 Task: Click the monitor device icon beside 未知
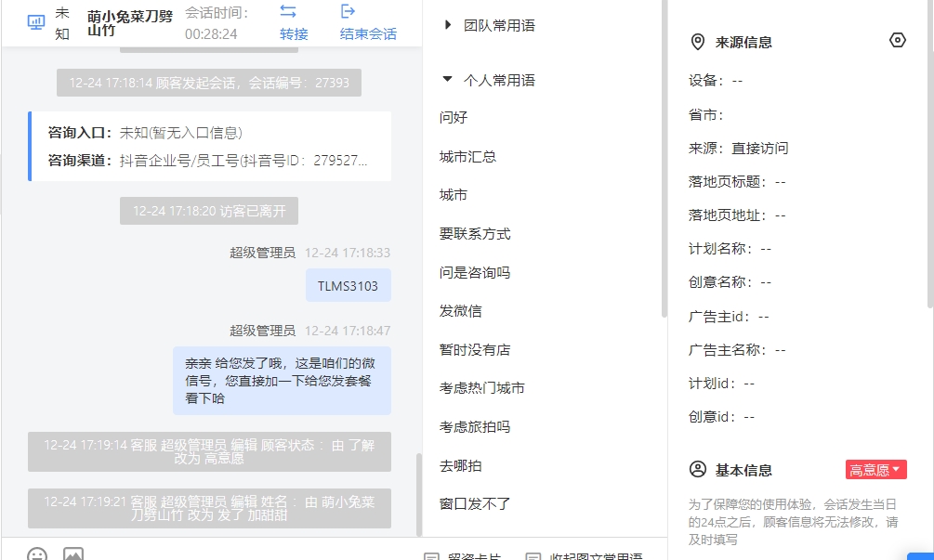(36, 22)
